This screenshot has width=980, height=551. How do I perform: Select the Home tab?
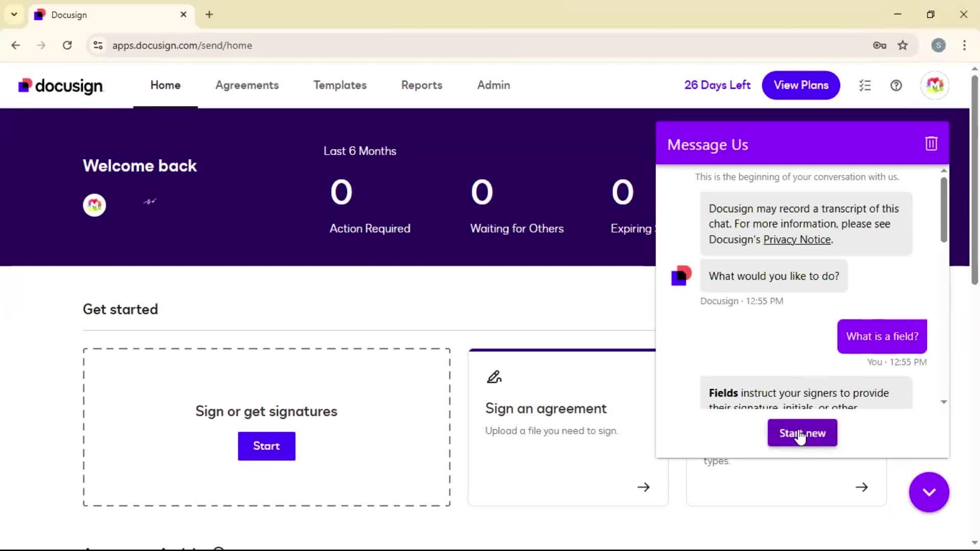tap(165, 85)
